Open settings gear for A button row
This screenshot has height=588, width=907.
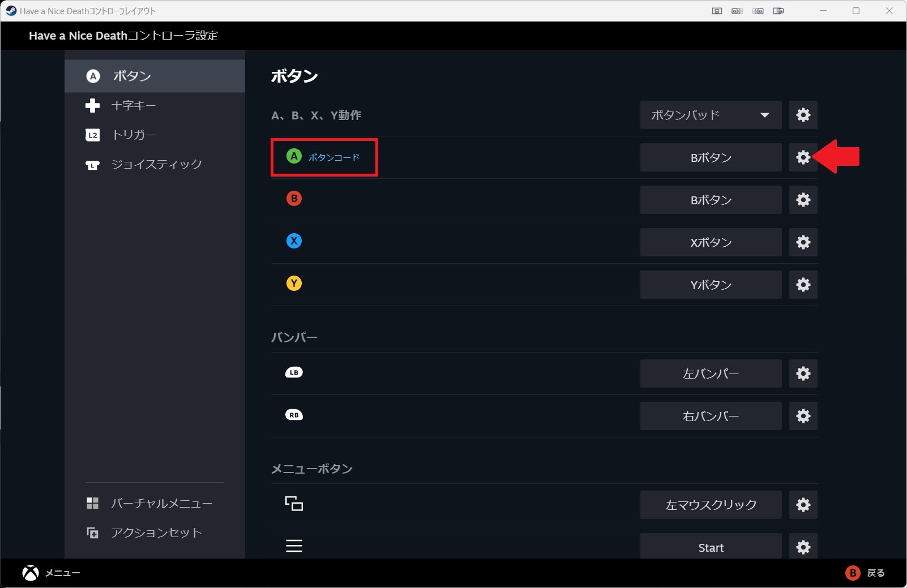[x=803, y=157]
